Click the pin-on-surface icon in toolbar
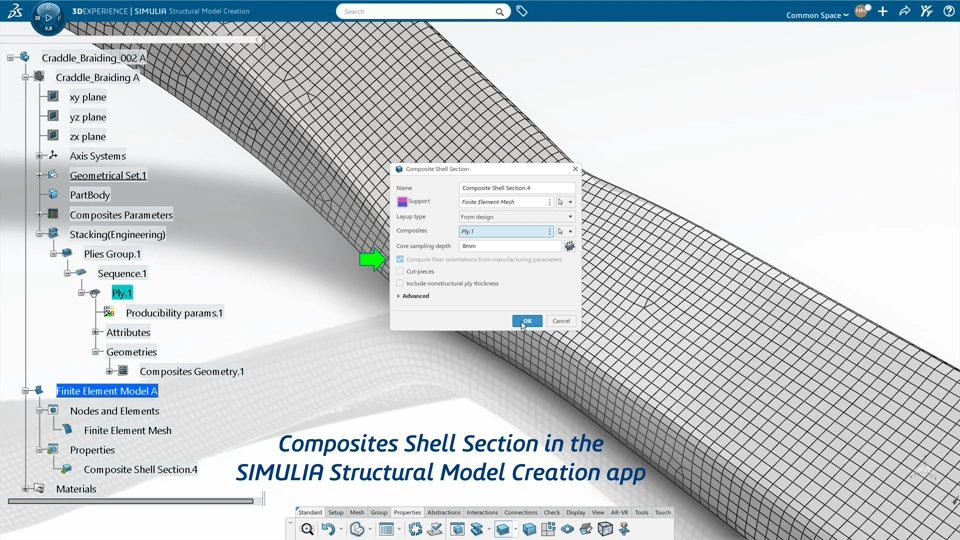Viewport: 960px width, 540px height. click(624, 529)
